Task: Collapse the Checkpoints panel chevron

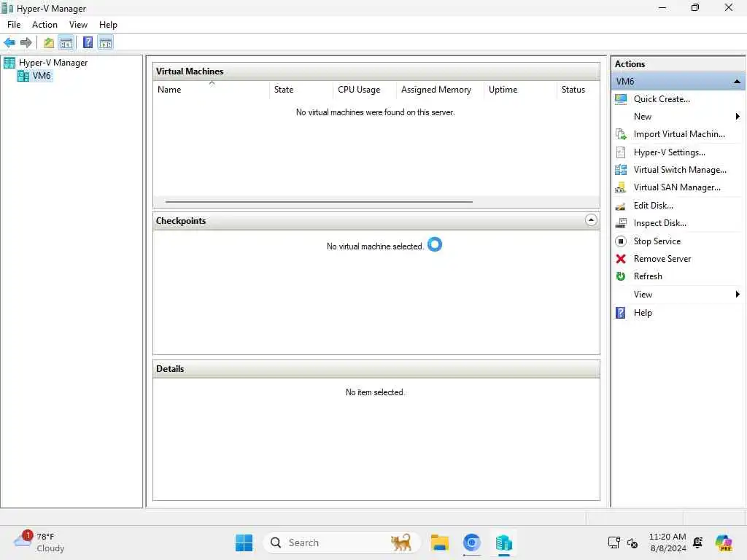Action: (x=591, y=220)
